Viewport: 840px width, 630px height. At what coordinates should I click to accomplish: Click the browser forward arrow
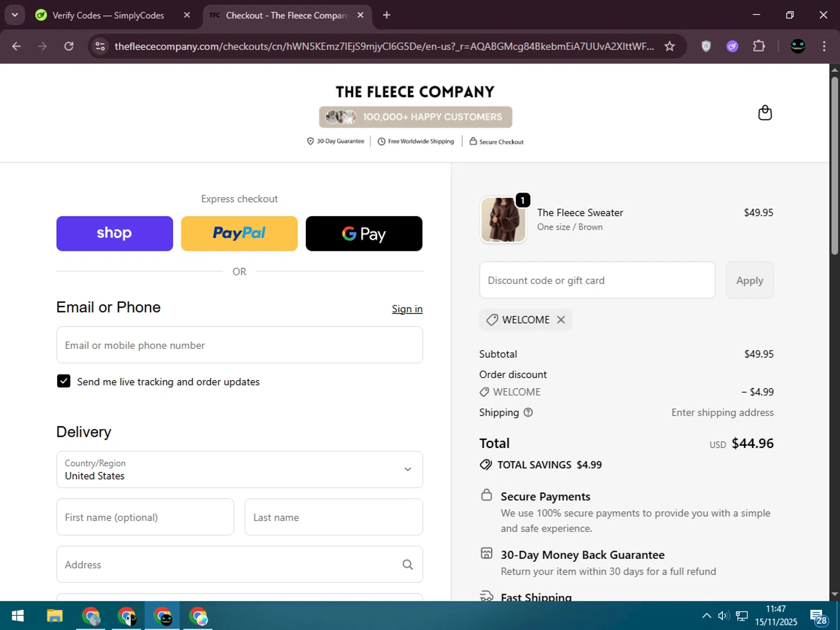43,46
